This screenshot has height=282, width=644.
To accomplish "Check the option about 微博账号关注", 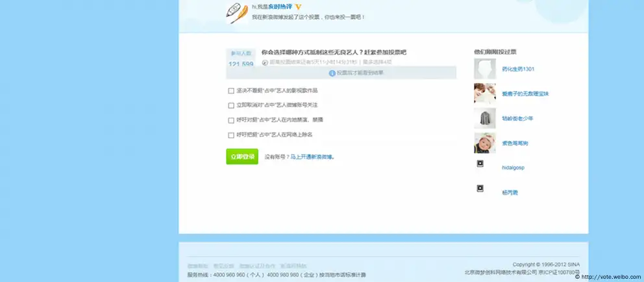I will [231, 105].
